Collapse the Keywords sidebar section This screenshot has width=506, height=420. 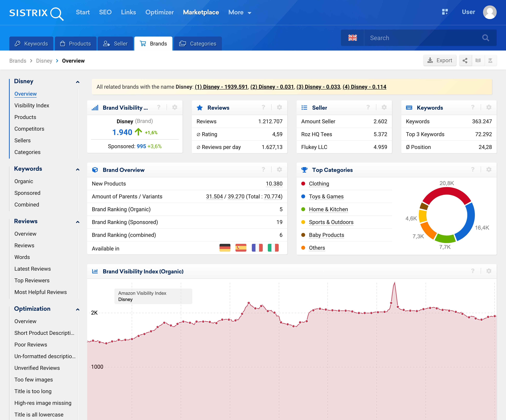pyautogui.click(x=78, y=169)
